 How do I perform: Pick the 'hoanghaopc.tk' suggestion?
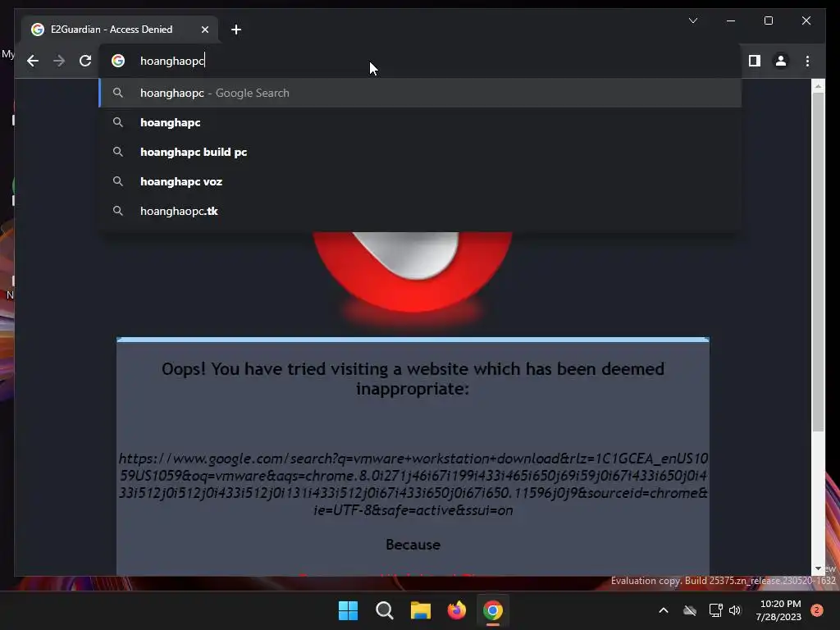(x=420, y=211)
